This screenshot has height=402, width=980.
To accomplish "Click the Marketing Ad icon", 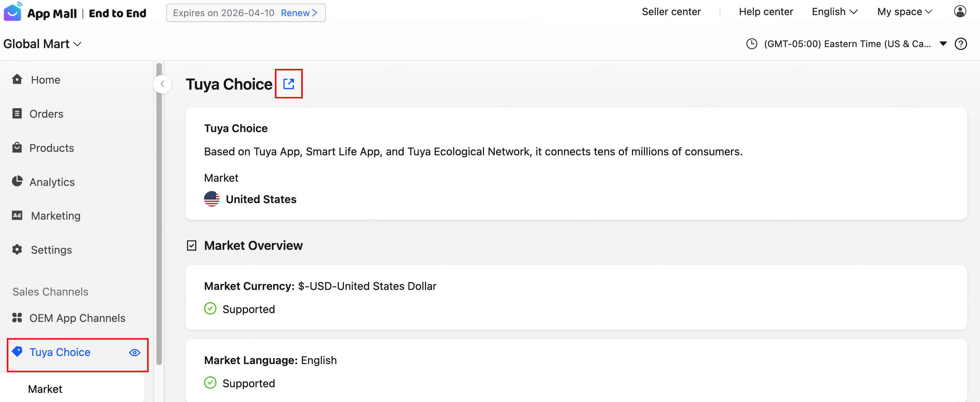I will 17,215.
